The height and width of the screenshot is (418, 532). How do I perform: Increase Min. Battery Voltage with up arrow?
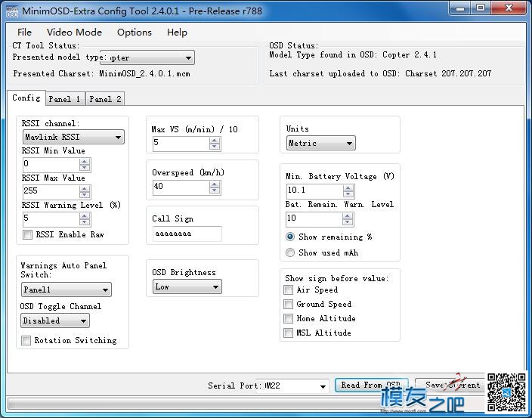348,188
